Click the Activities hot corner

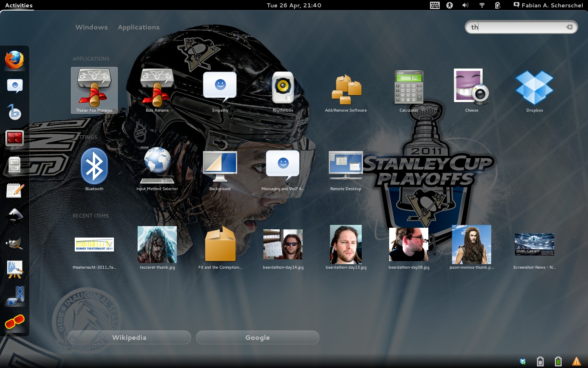pyautogui.click(x=19, y=5)
